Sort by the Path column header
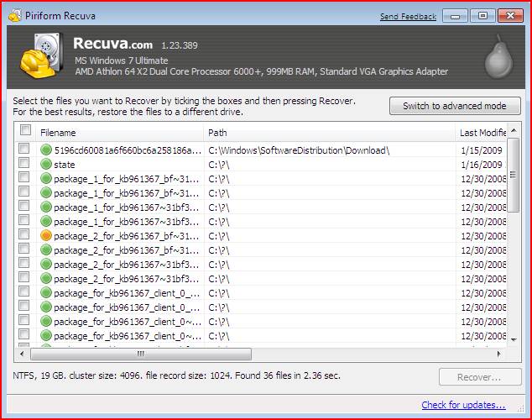532x420 pixels. click(329, 133)
